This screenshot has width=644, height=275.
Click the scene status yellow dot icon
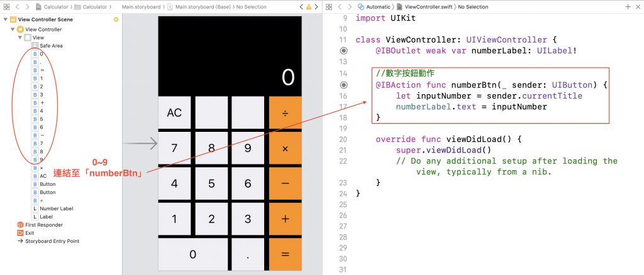(x=116, y=19)
